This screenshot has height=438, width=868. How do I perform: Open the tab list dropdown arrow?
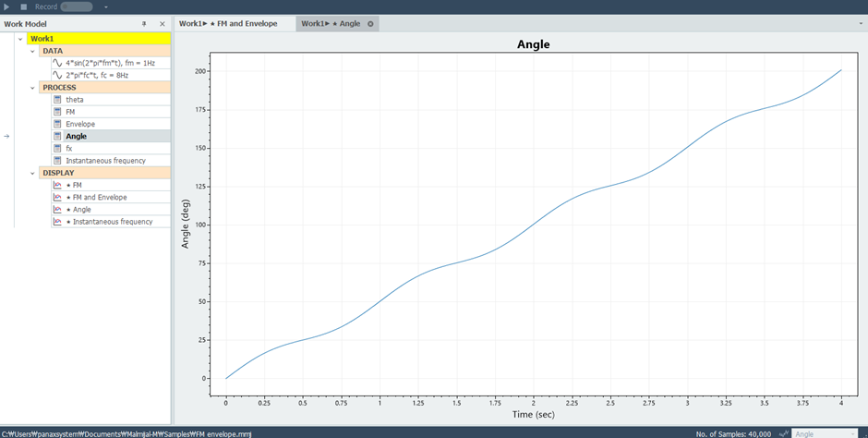pyautogui.click(x=861, y=24)
